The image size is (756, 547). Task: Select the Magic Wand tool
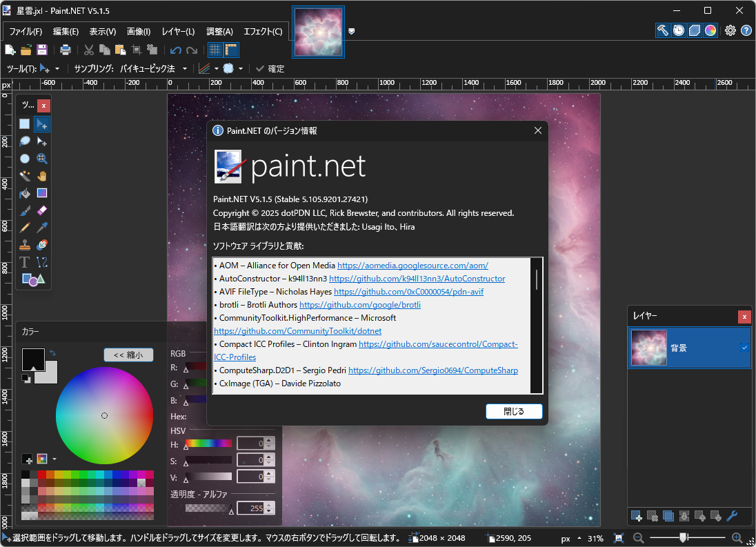click(24, 175)
